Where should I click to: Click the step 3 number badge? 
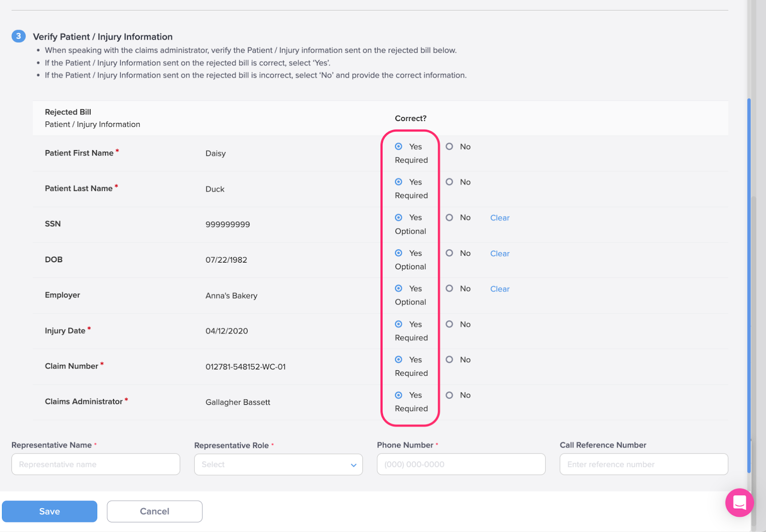[19, 36]
